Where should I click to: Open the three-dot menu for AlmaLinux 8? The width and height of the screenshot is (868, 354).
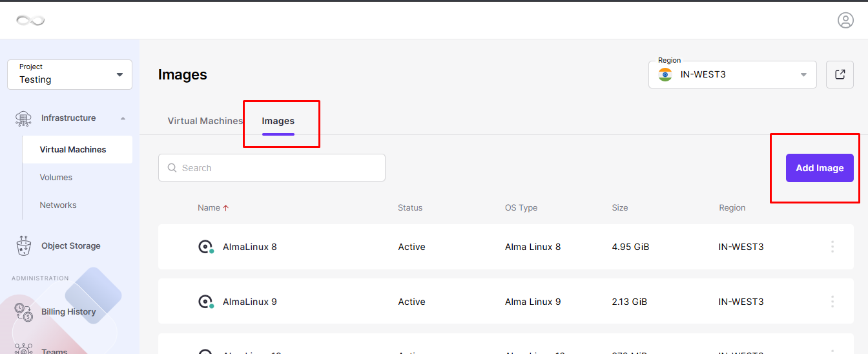(x=832, y=247)
